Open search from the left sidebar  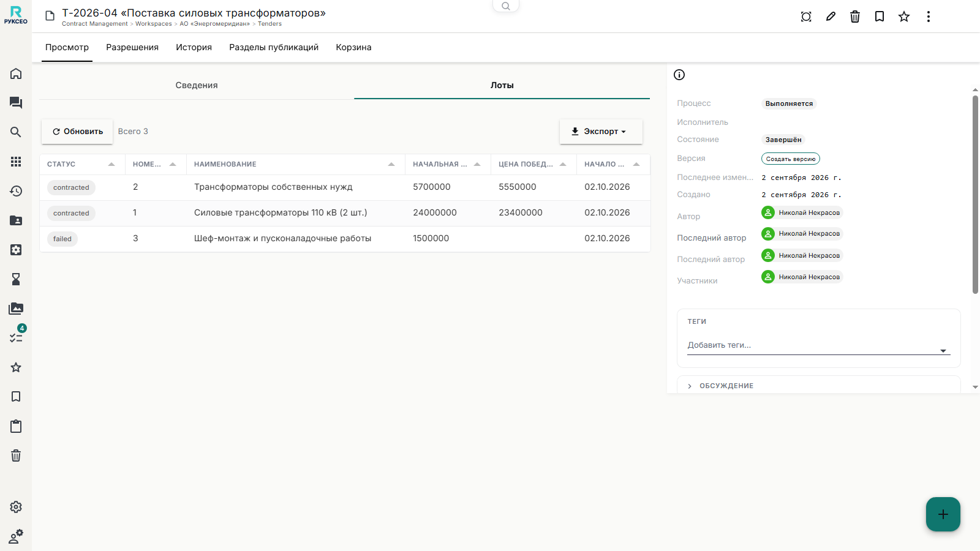[x=16, y=132]
